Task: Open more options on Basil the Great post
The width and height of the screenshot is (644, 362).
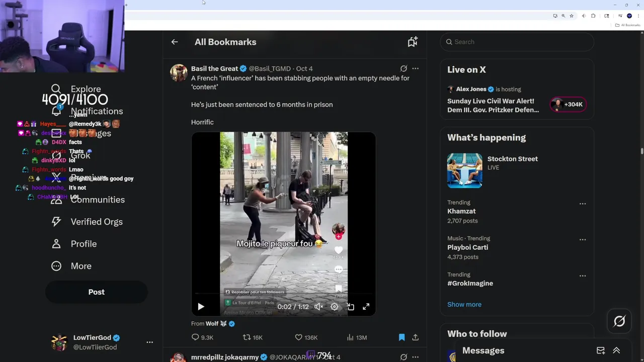Action: click(415, 69)
